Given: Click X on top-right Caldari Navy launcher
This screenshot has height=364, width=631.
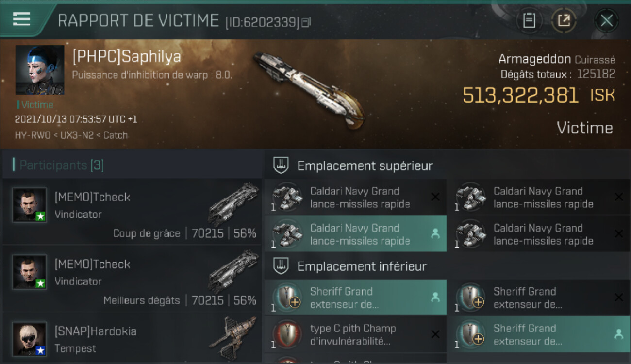Looking at the screenshot, I should tap(618, 197).
